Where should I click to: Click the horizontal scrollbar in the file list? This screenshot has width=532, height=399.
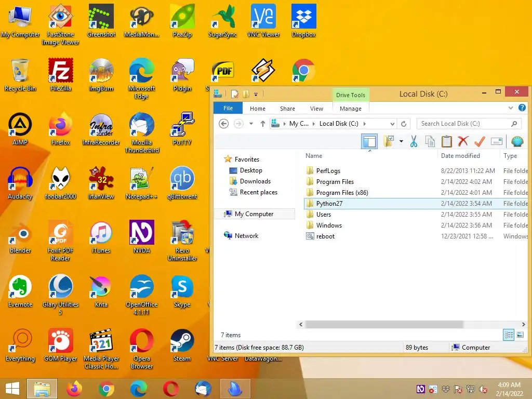(x=384, y=324)
